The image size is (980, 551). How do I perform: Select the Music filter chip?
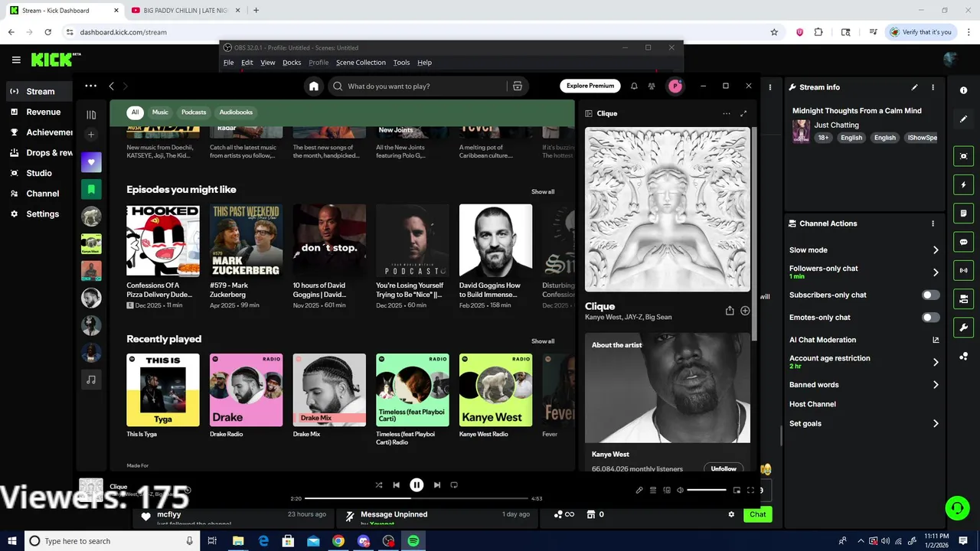coord(160,112)
